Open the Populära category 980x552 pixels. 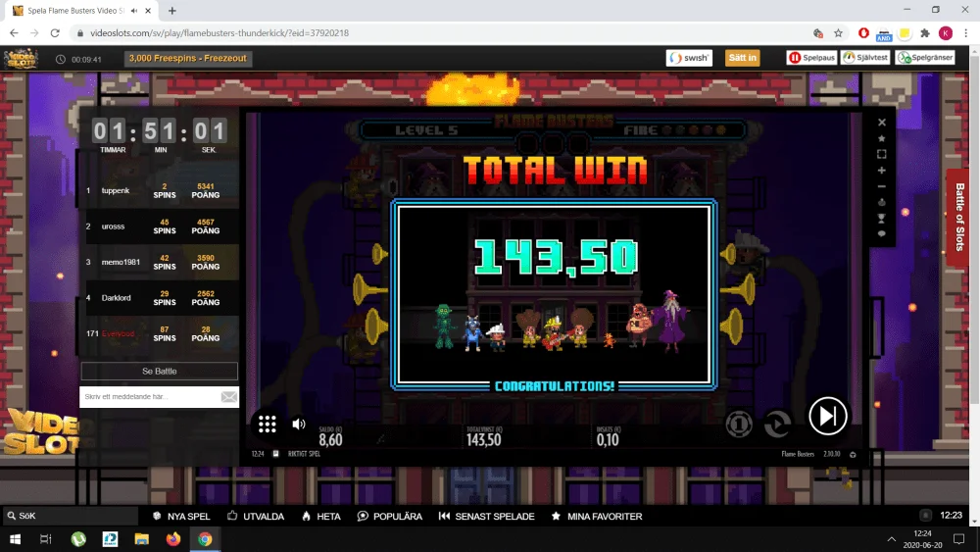(389, 517)
